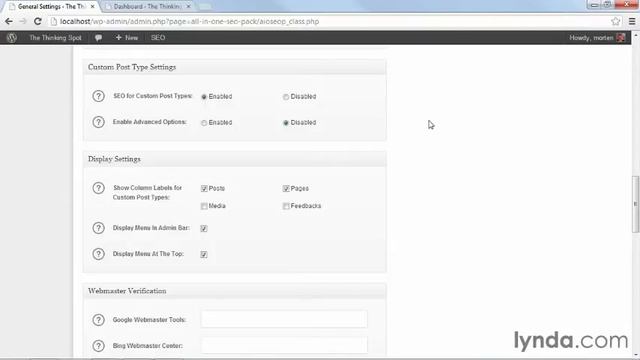The width and height of the screenshot is (640, 360).
Task: Open the + New admin bar menu
Action: [127, 38]
